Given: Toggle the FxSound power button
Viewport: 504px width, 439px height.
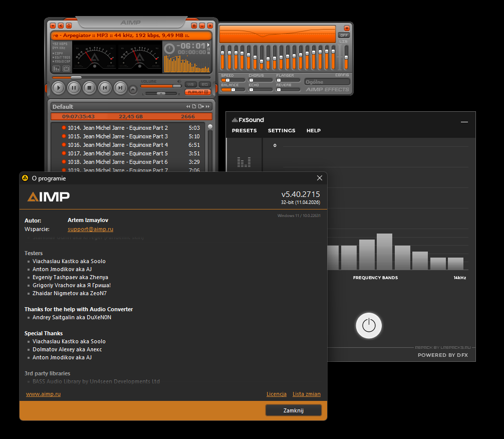Looking at the screenshot, I should pos(369,325).
